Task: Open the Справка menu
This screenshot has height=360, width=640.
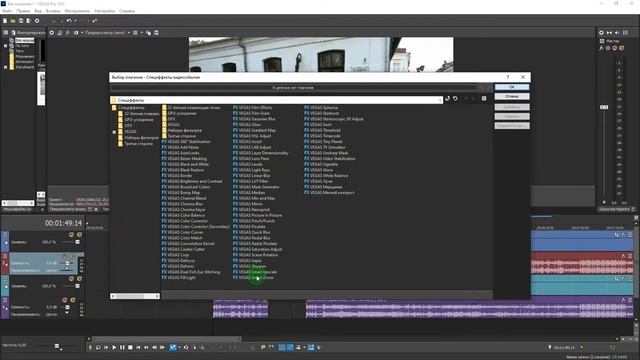Action: point(127,11)
